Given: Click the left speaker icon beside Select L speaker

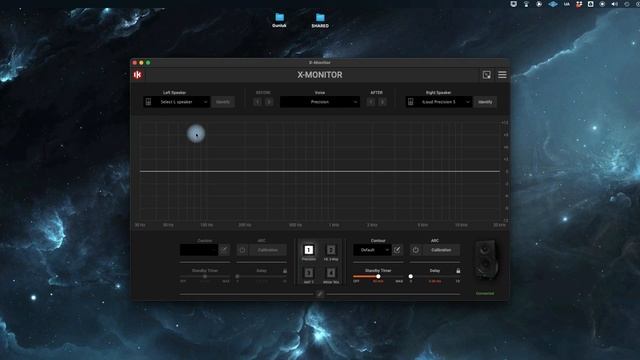Looking at the screenshot, I should [148, 102].
